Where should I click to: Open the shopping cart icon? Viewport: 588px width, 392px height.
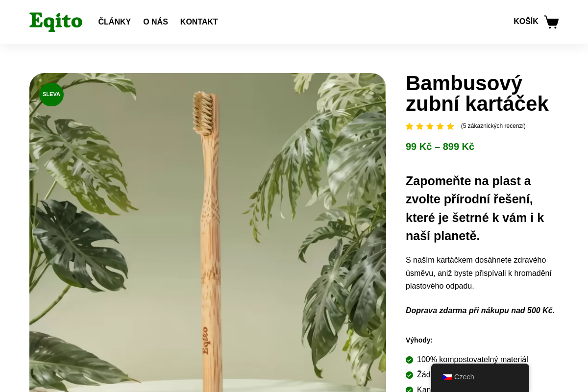551,22
